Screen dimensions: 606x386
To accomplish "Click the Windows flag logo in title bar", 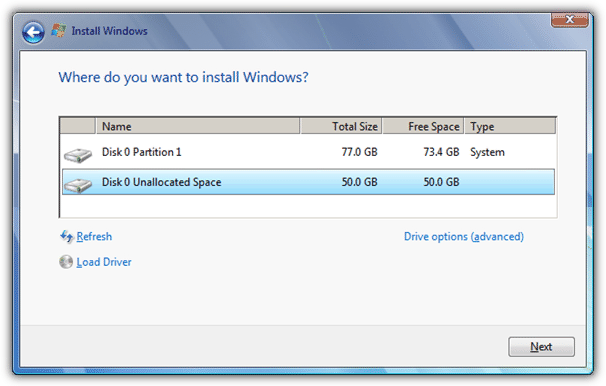I will 59,31.
